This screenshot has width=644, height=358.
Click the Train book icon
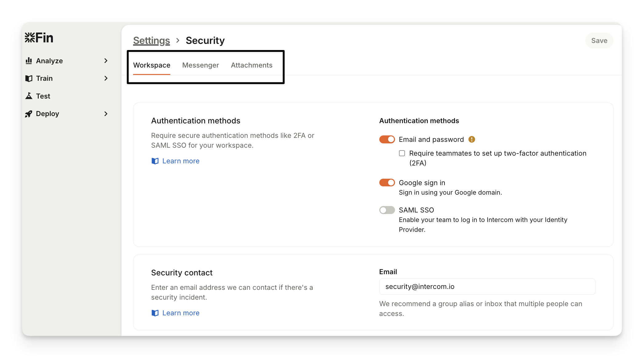tap(29, 79)
